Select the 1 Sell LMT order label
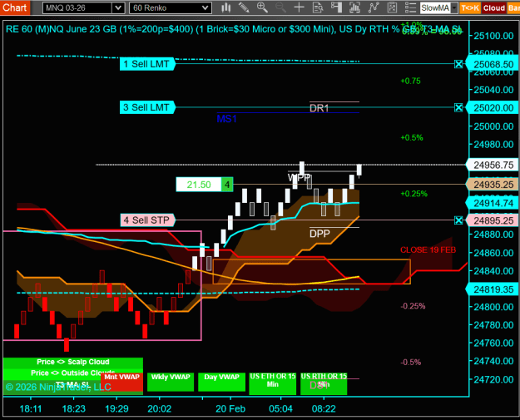 pyautogui.click(x=147, y=64)
